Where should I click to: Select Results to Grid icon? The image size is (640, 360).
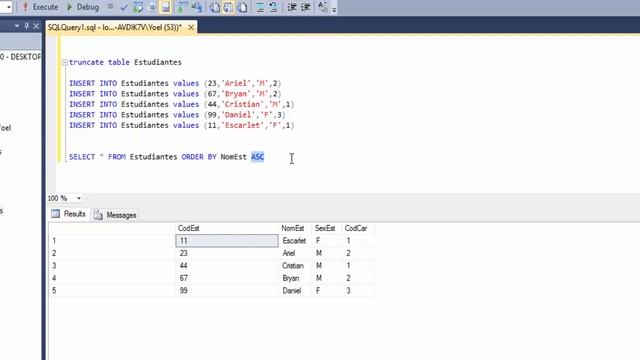click(229, 7)
